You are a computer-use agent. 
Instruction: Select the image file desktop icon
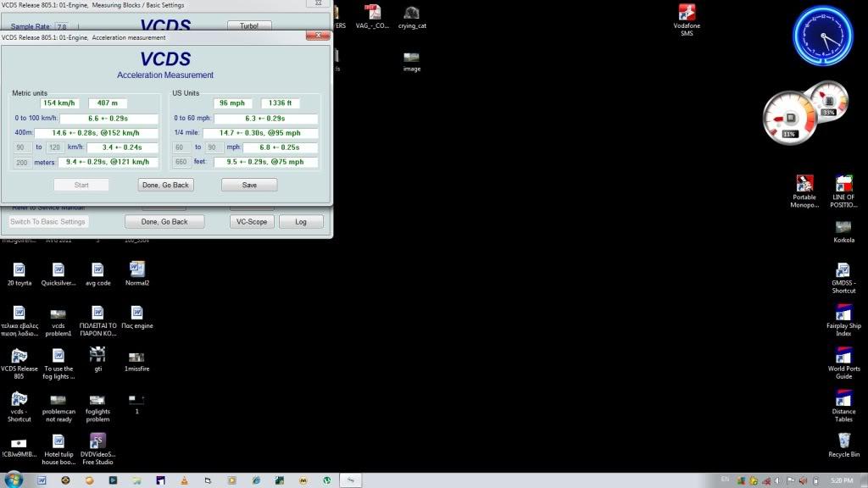click(411, 62)
